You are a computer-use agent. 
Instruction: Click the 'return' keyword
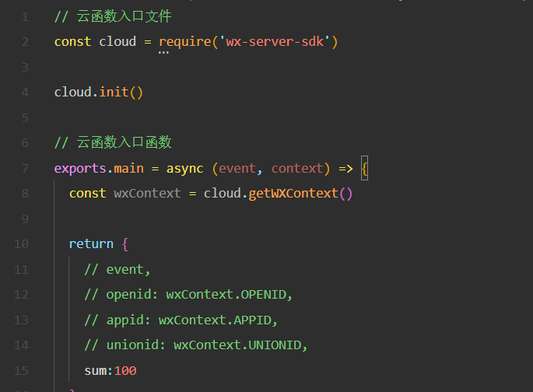tap(91, 244)
